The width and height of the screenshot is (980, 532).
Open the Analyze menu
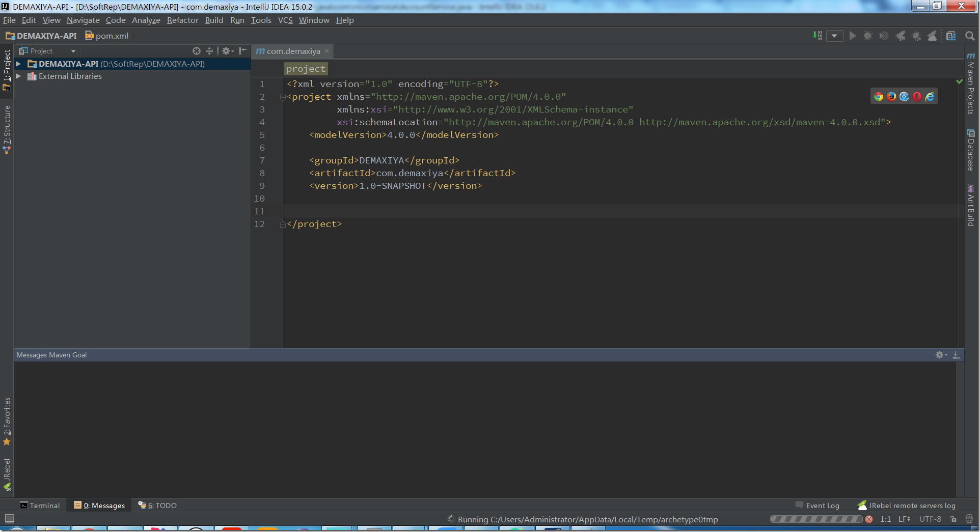pos(146,20)
